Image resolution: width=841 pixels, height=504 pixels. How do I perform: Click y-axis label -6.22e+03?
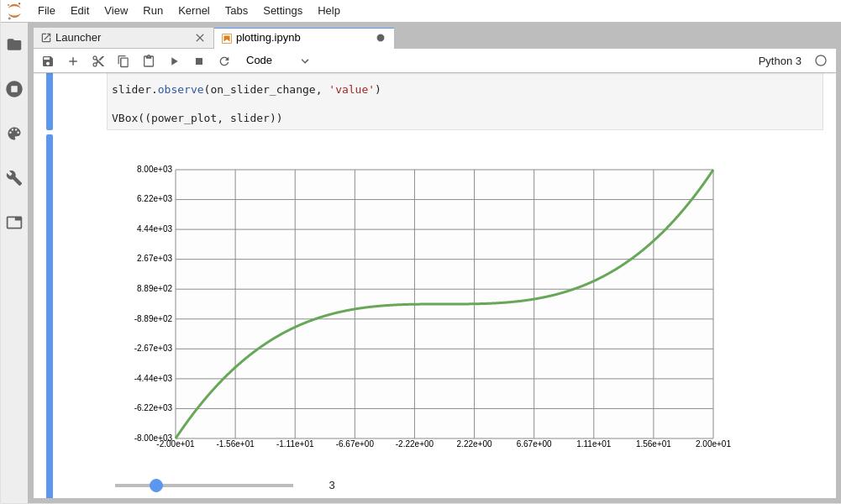click(x=154, y=407)
